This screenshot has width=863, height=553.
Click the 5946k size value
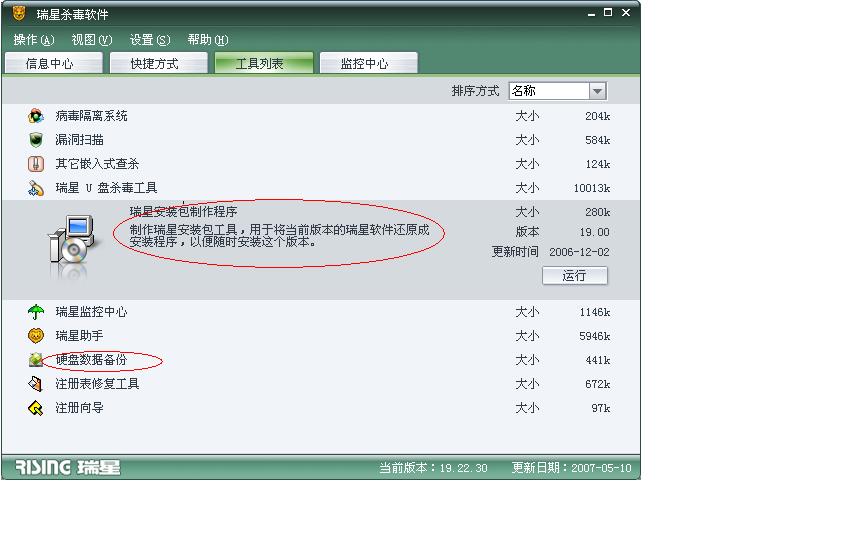coord(594,336)
